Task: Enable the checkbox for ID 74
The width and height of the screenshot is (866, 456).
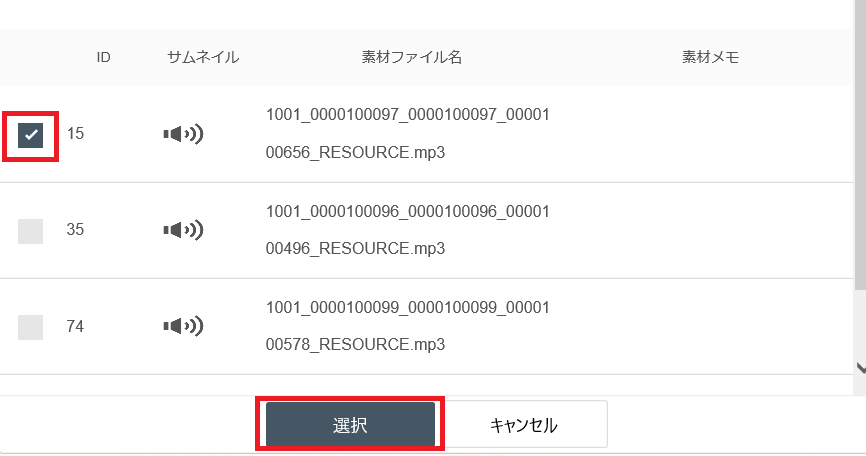Action: tap(30, 327)
